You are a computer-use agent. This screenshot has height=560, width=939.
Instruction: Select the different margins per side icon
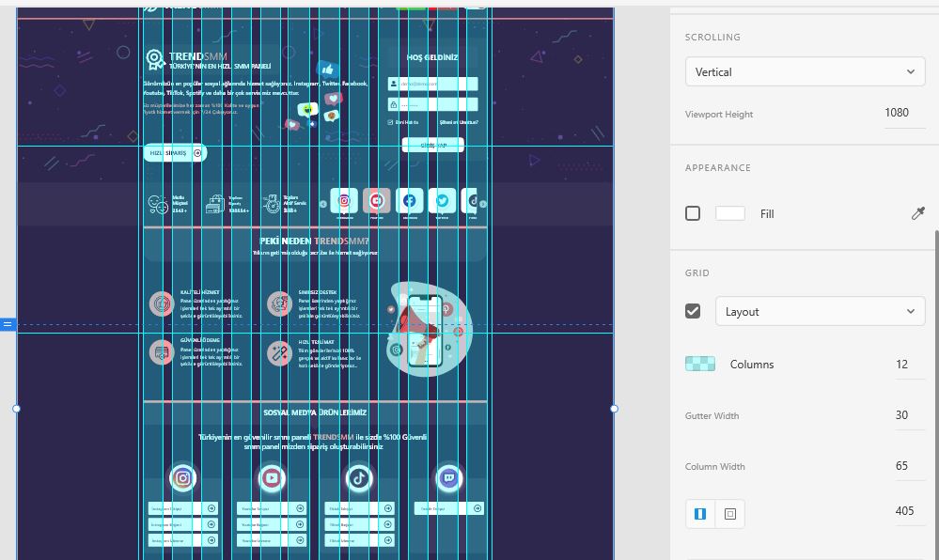(730, 514)
